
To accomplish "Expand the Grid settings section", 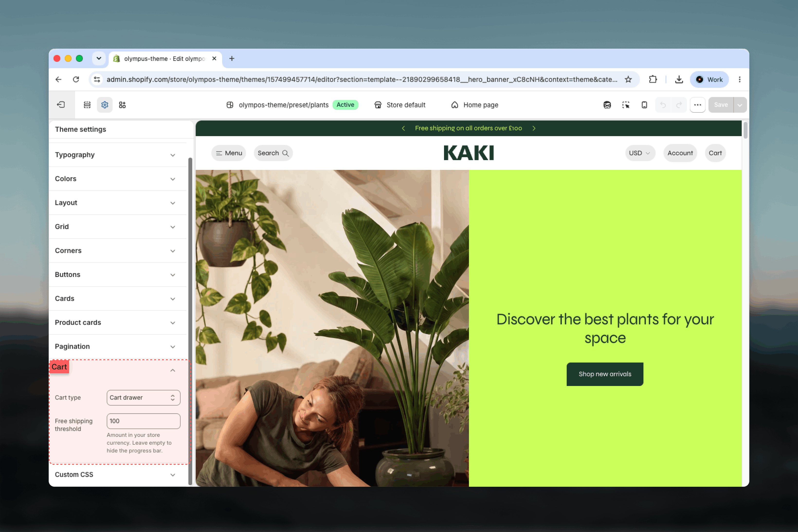I will (118, 227).
